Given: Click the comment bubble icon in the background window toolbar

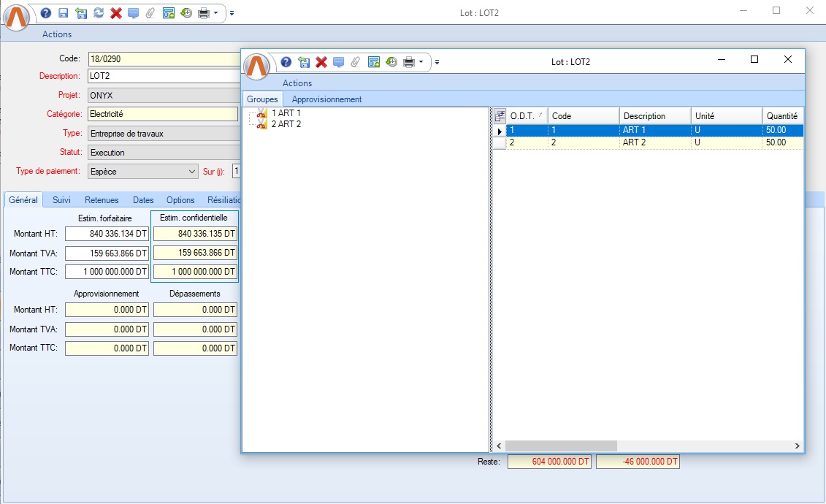Looking at the screenshot, I should click(x=133, y=13).
